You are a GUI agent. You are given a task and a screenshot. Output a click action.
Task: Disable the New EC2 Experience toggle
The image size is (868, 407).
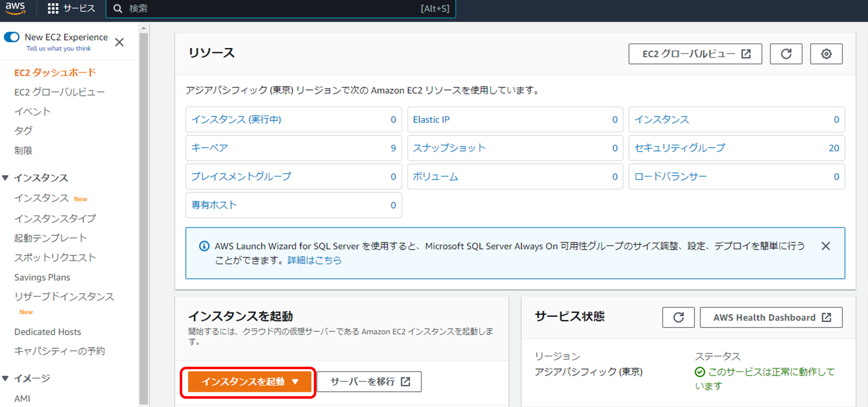coord(12,37)
